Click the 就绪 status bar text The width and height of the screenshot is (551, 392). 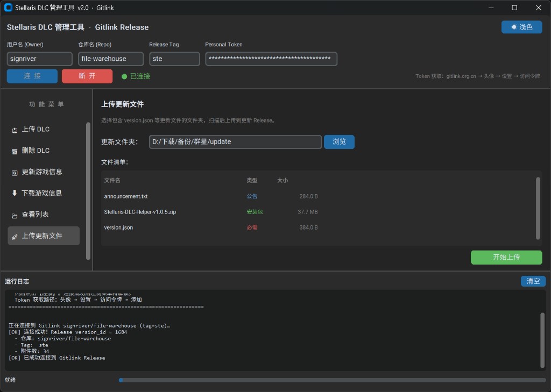(10, 380)
